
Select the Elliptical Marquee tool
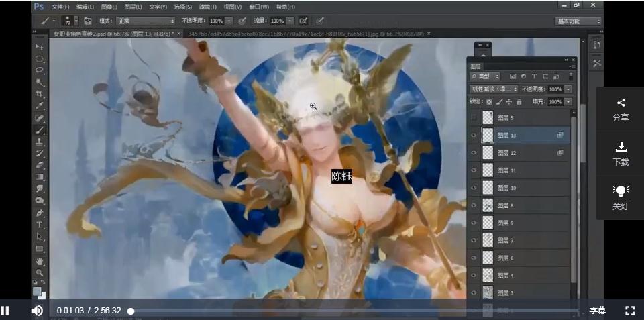pyautogui.click(x=40, y=58)
